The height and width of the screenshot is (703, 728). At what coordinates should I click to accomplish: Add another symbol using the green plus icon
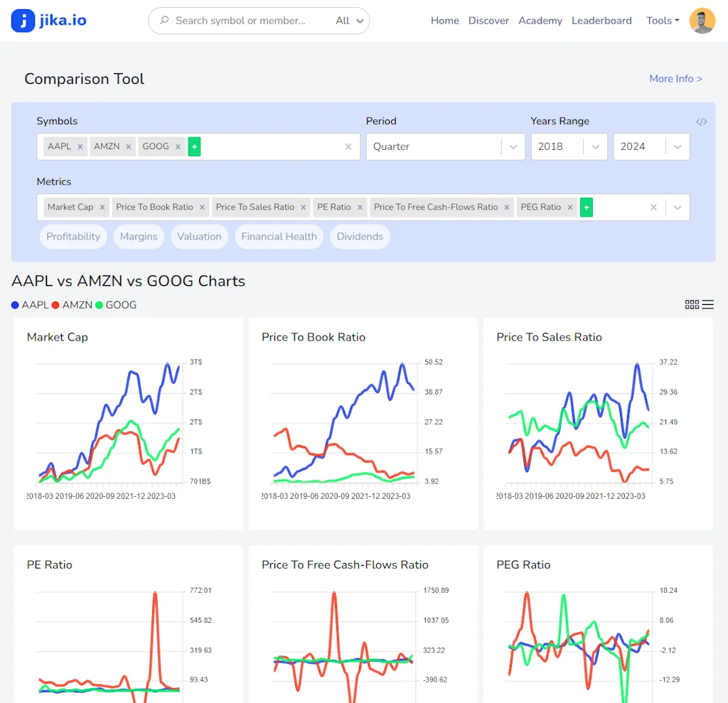click(194, 146)
